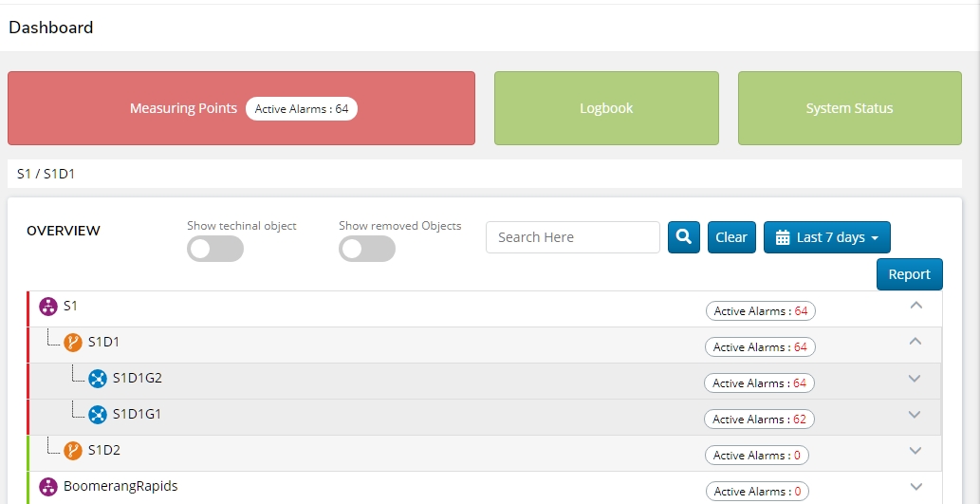Click the purple icon beside BoomerangRapids

(x=48, y=487)
